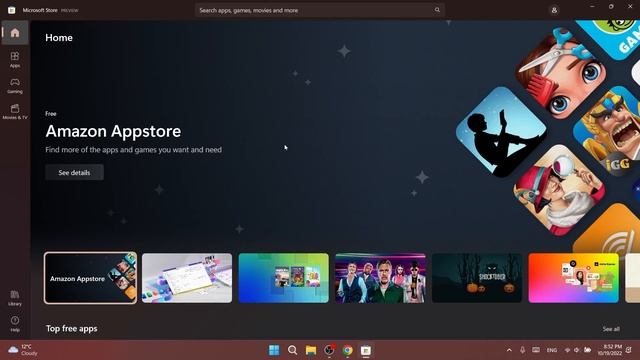
Task: Open taskbar Search
Action: coord(293,350)
